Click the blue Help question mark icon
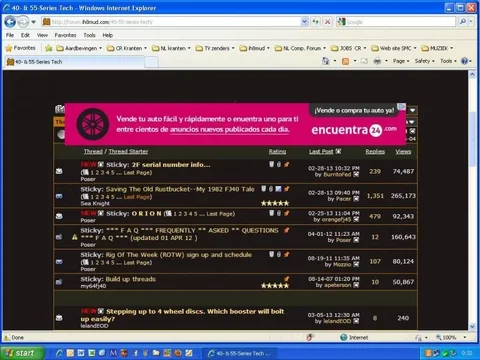The width and height of the screenshot is (480, 360). 464,61
